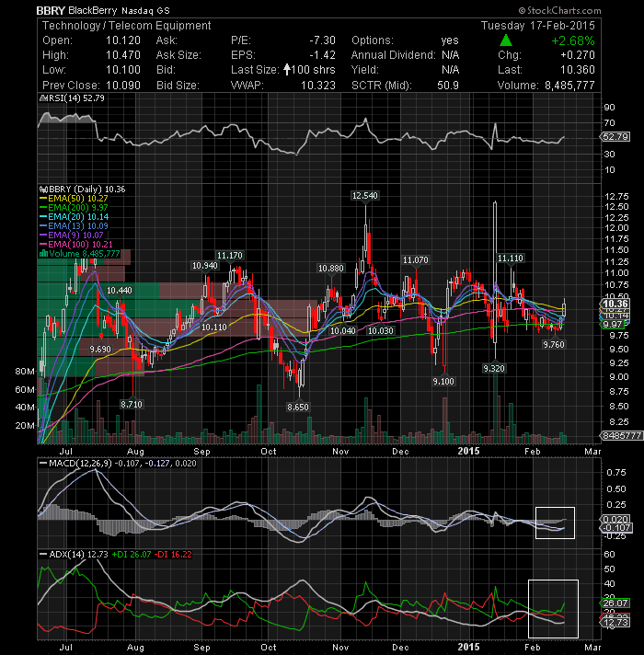Click the green EMA(200) legend line marker
The image size is (644, 655).
point(43,208)
